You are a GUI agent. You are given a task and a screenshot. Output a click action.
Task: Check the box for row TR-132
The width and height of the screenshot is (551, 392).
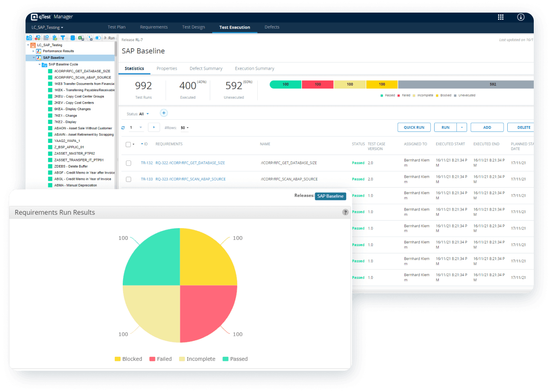(129, 163)
